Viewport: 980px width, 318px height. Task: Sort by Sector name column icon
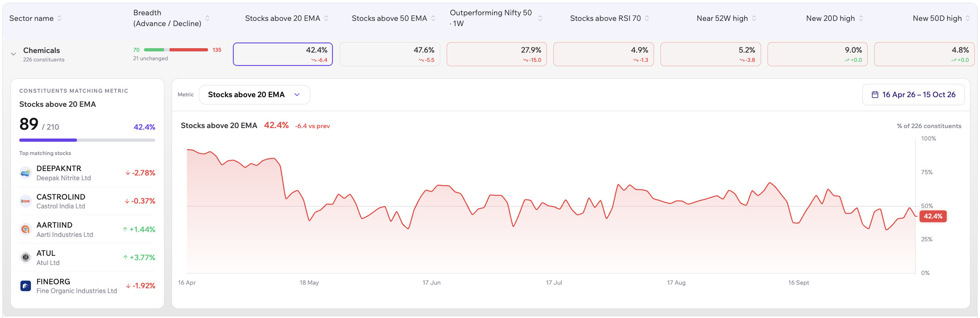pyautogui.click(x=60, y=18)
